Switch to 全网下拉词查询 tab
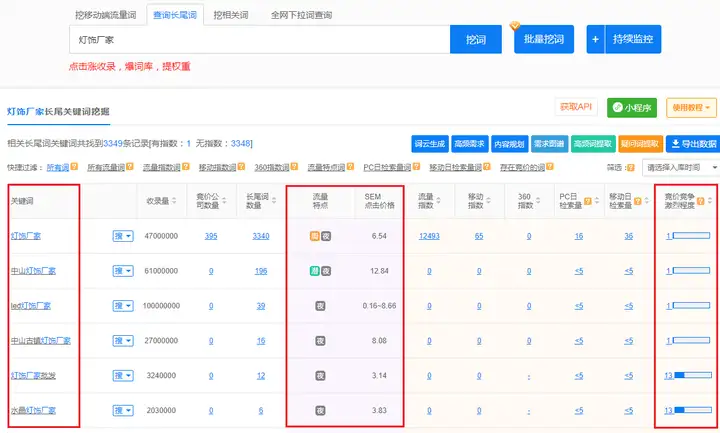Image resolution: width=720 pixels, height=433 pixels. pyautogui.click(x=301, y=15)
